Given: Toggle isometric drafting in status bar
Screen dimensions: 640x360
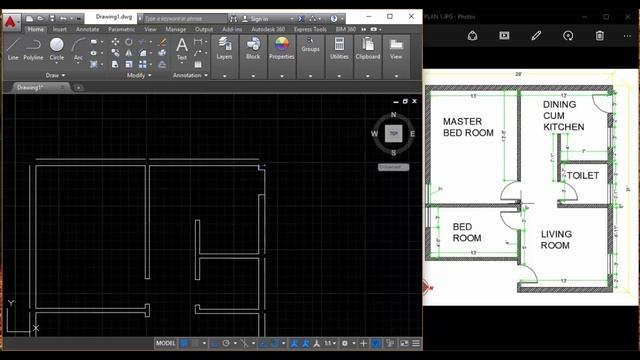Looking at the screenshot, I should [244, 344].
